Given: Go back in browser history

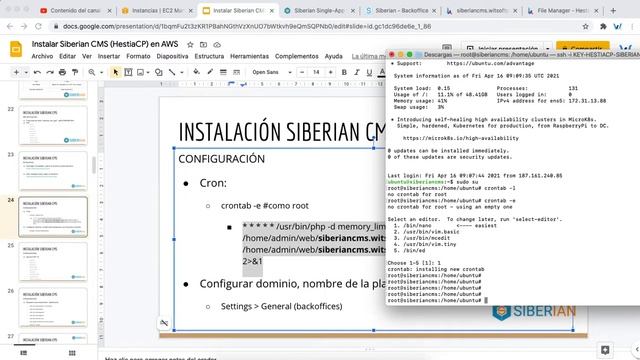Looking at the screenshot, I should (10, 27).
